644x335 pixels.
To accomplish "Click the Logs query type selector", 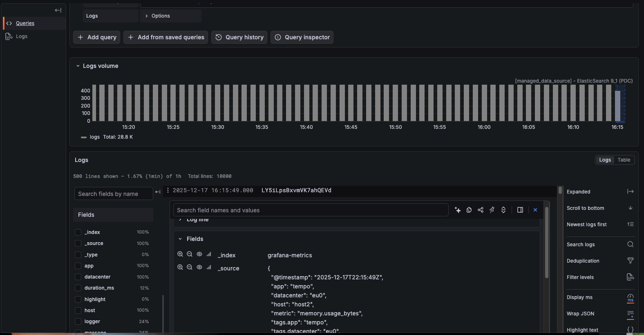I will tap(111, 16).
